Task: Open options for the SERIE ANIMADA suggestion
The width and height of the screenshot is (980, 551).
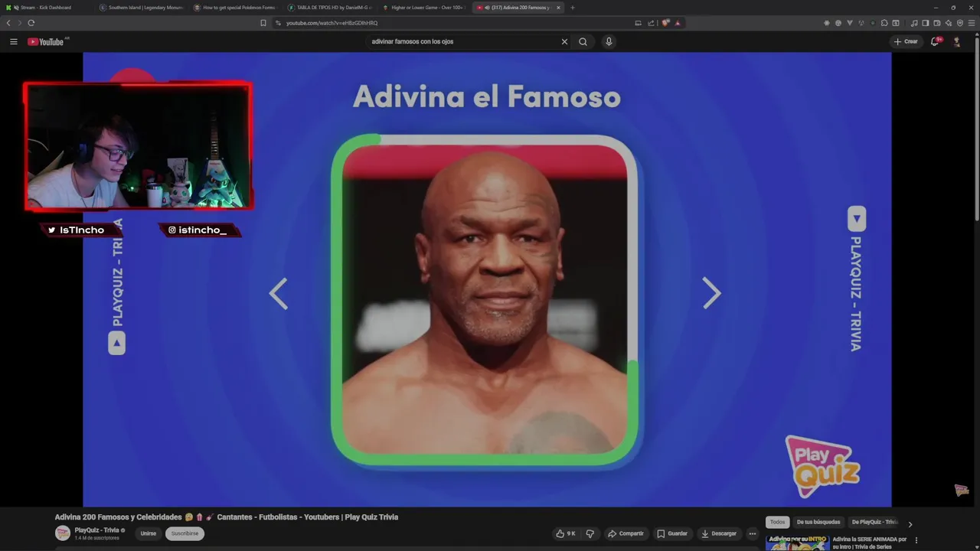Action: [x=916, y=540]
